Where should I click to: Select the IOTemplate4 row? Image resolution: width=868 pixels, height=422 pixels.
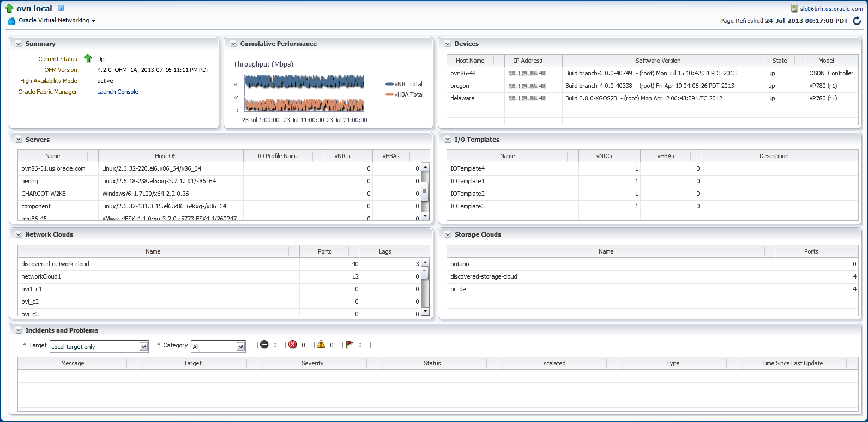(x=653, y=168)
